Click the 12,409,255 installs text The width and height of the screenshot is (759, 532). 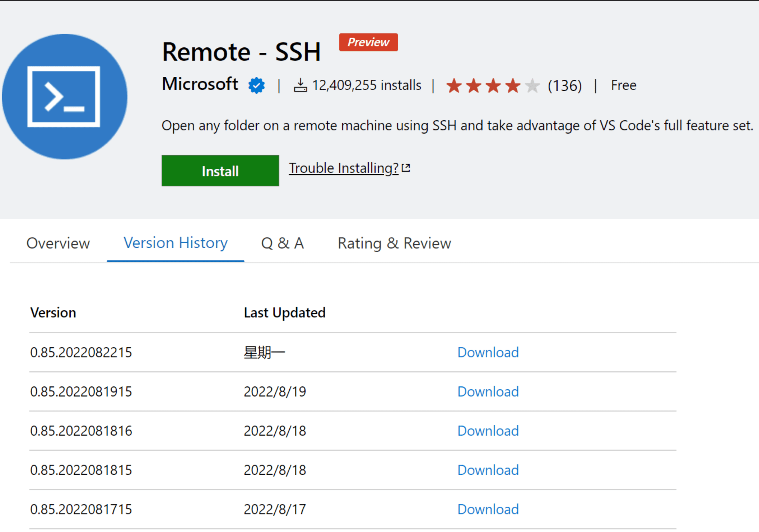[x=367, y=85]
